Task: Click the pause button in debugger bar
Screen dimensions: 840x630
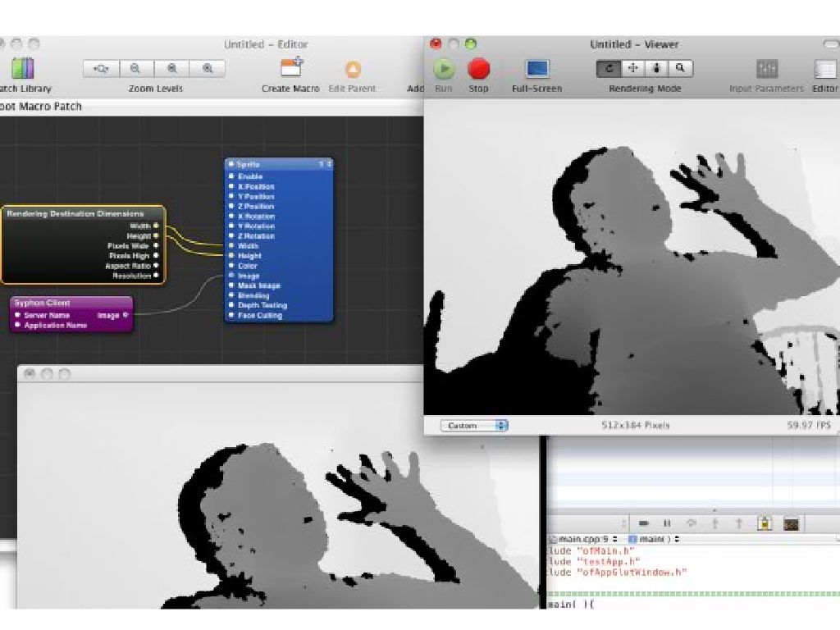Action: pos(667,523)
